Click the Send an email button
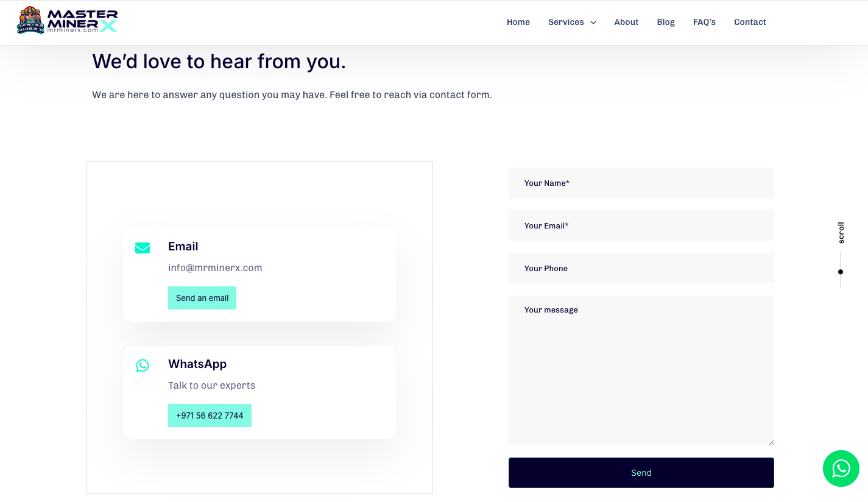The height and width of the screenshot is (502, 868). click(x=202, y=298)
